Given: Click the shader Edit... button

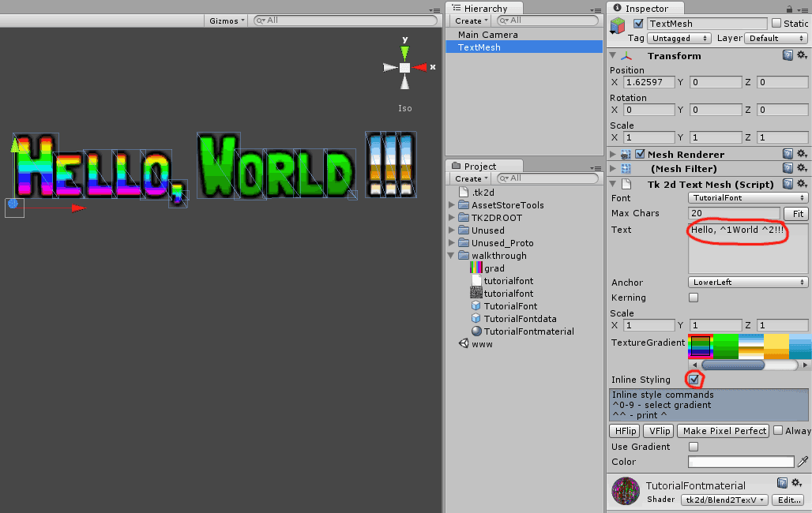Looking at the screenshot, I should [x=789, y=500].
